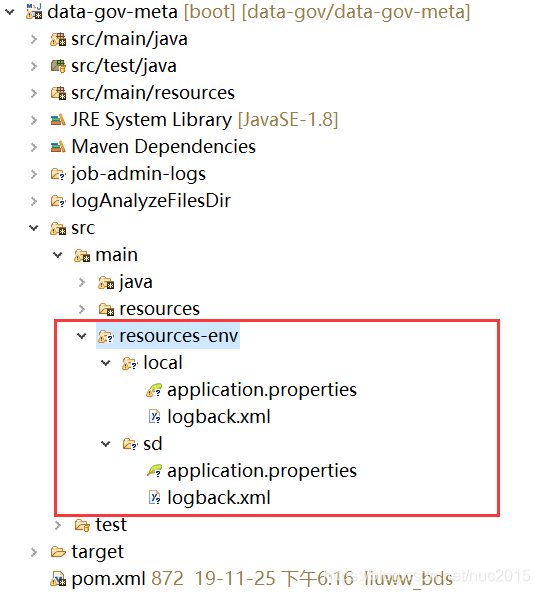
Task: Click the main folder icon
Action: tap(82, 255)
